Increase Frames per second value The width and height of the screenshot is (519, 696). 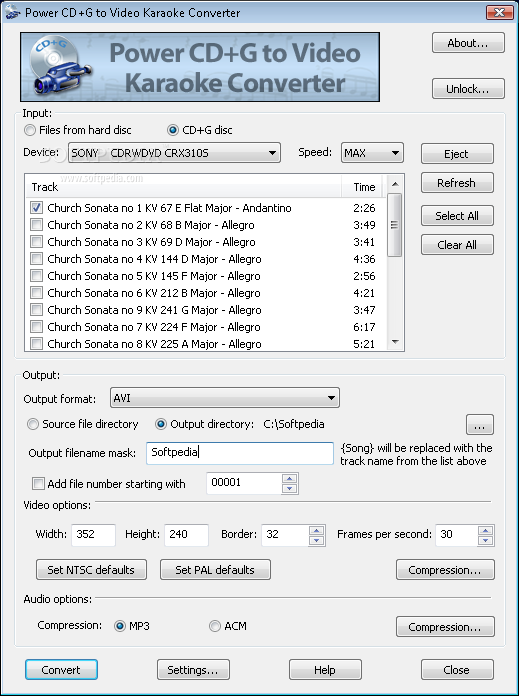tap(486, 530)
